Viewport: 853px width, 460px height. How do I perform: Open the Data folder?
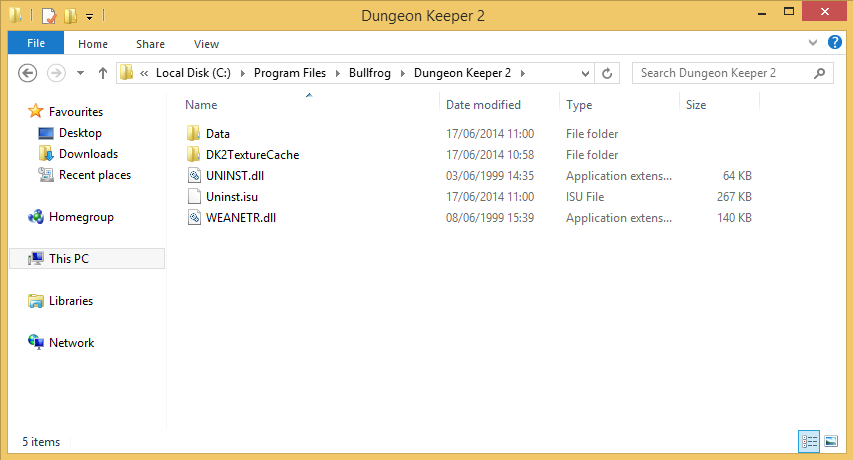(x=217, y=134)
